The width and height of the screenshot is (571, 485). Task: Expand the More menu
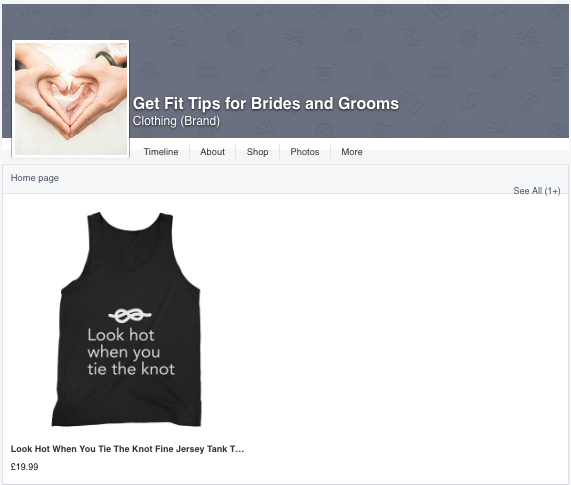click(x=352, y=152)
